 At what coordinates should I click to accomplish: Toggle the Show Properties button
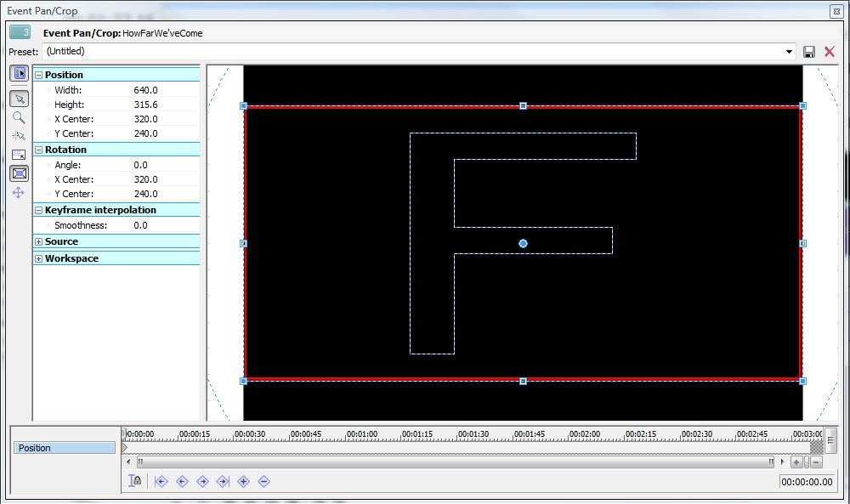(x=20, y=73)
